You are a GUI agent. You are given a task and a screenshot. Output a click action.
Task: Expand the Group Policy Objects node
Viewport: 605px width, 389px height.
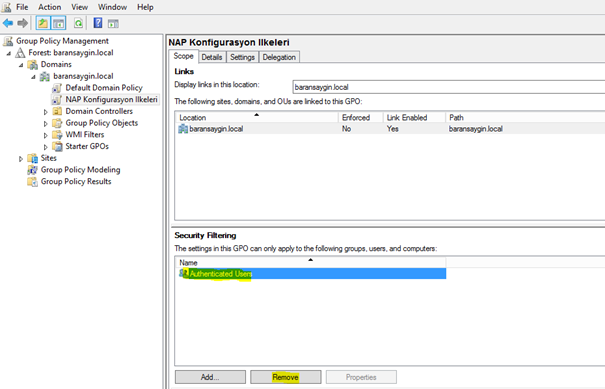point(46,123)
